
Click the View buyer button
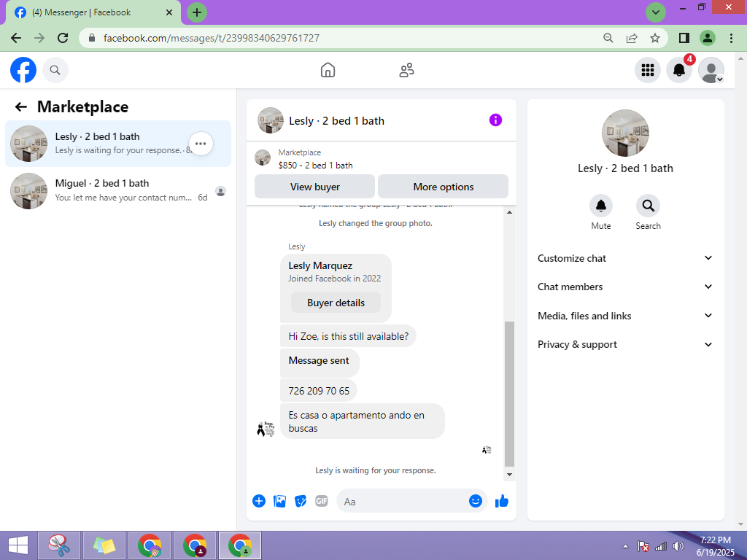coord(315,187)
